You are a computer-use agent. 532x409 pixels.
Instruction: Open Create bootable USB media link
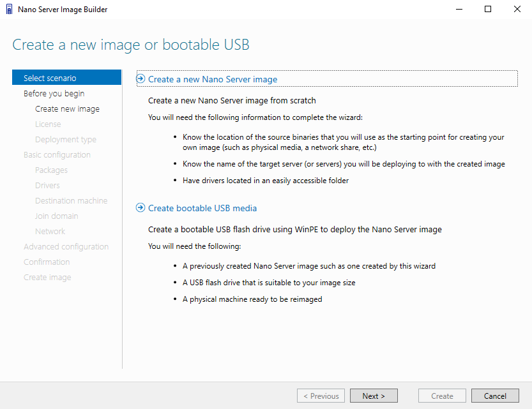point(202,208)
